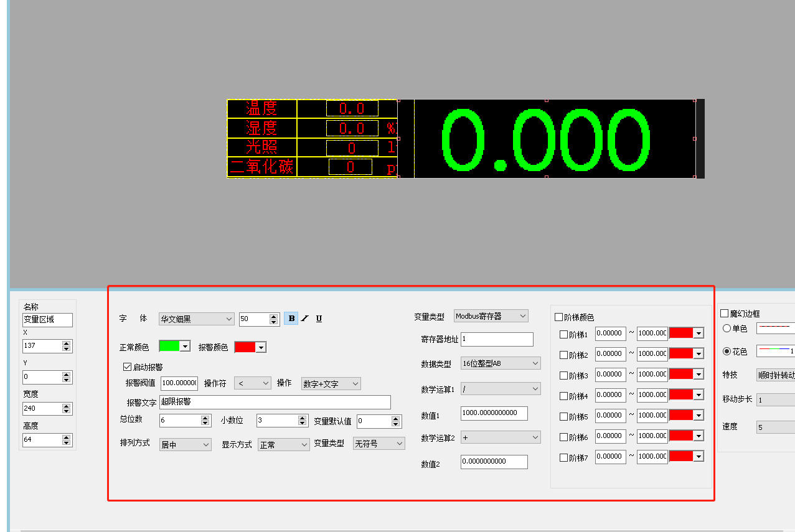Select the 二氧化碳 value box showing 0

coord(350,167)
